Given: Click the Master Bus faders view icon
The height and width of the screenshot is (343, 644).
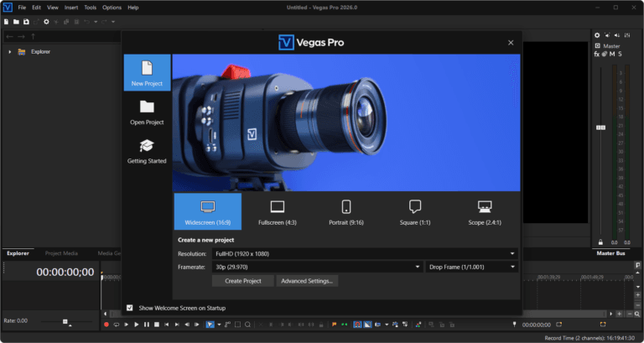Looking at the screenshot, I should coord(627,35).
